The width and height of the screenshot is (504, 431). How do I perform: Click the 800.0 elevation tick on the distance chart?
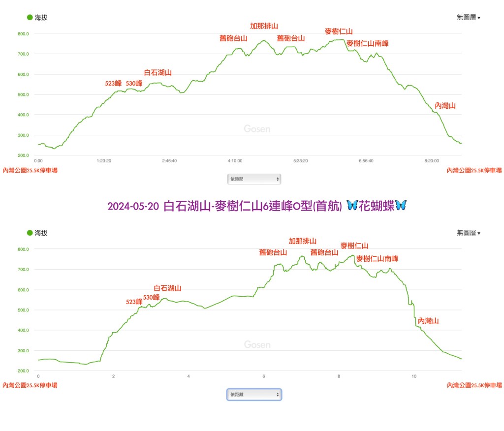23,249
